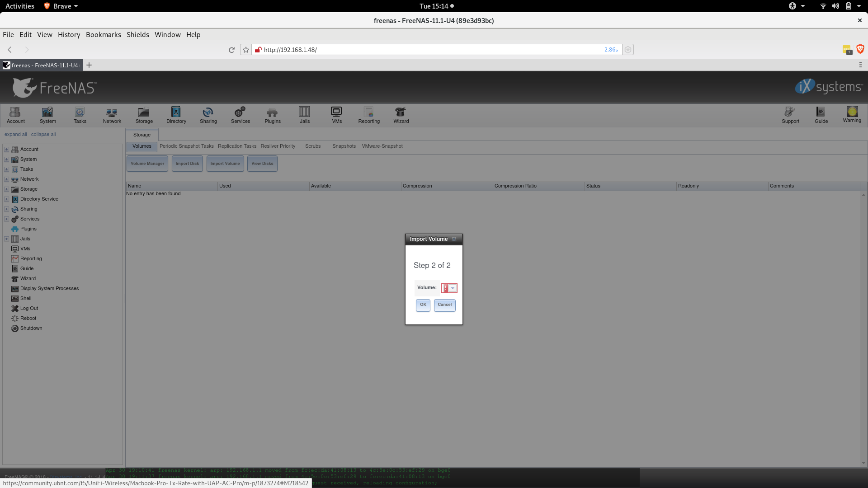Open the History menu

coord(69,35)
